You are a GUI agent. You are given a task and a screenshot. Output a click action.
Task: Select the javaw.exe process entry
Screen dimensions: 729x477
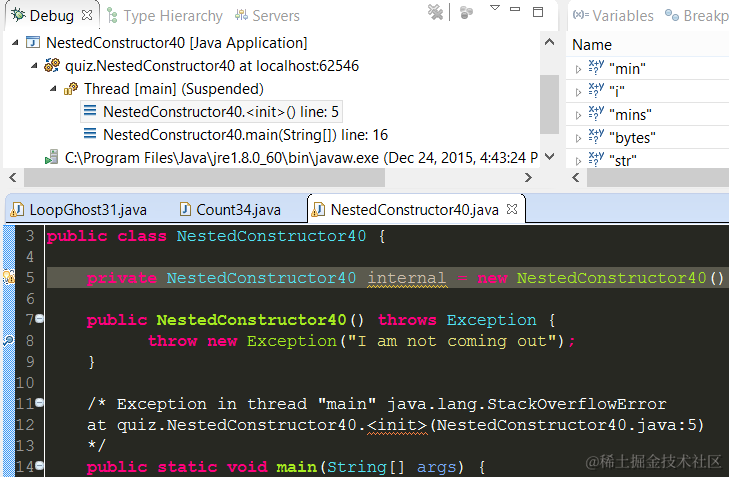pos(301,158)
